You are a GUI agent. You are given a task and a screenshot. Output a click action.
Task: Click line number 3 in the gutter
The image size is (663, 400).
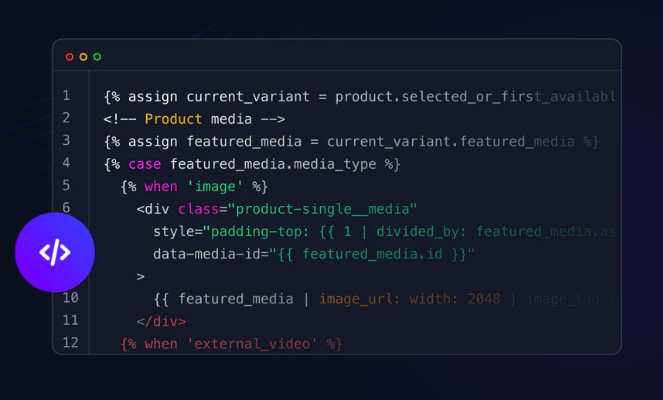(66, 141)
